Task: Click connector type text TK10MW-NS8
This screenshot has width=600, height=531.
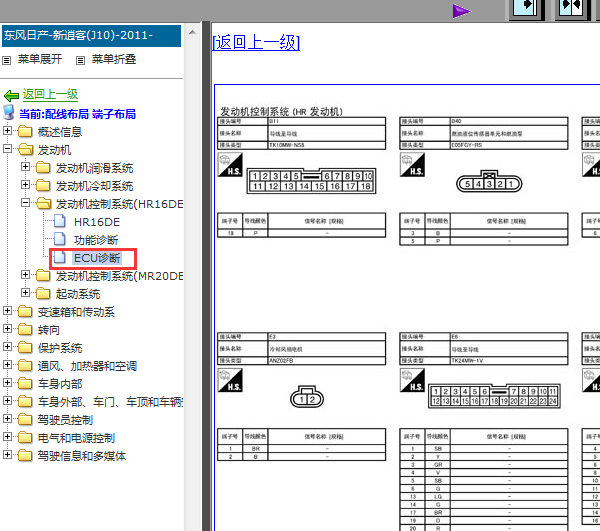Action: click(287, 145)
